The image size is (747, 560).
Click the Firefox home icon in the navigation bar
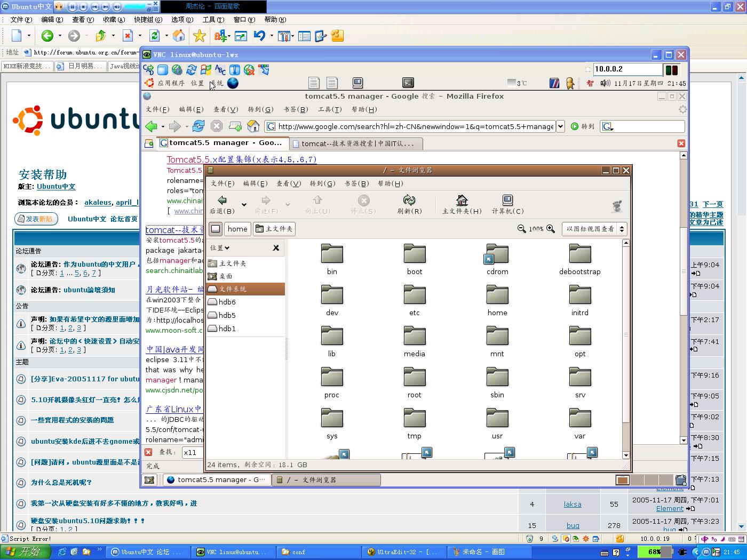click(253, 126)
